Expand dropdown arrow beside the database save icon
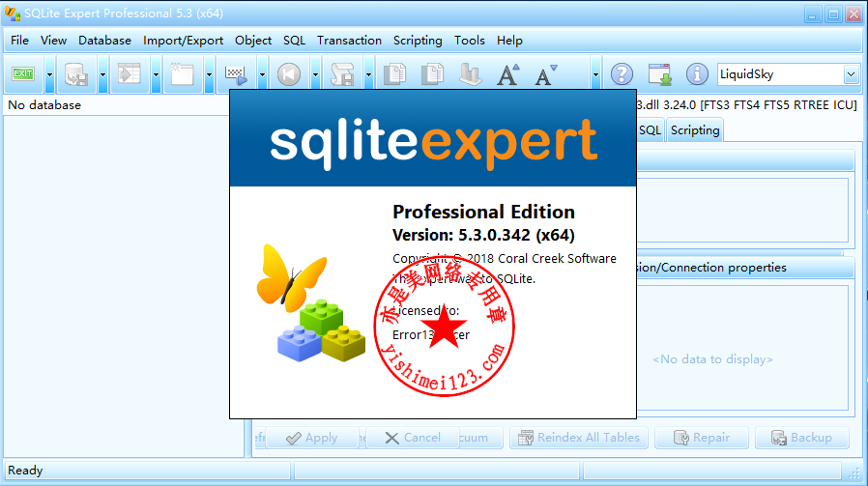868x486 pixels. click(103, 74)
